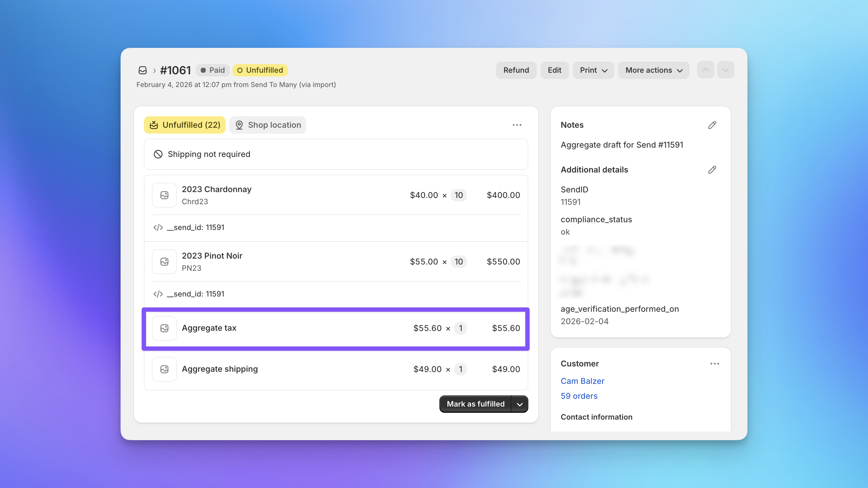Screen dimensions: 868x488
Task: Navigate to next order with down arrow
Action: click(726, 70)
